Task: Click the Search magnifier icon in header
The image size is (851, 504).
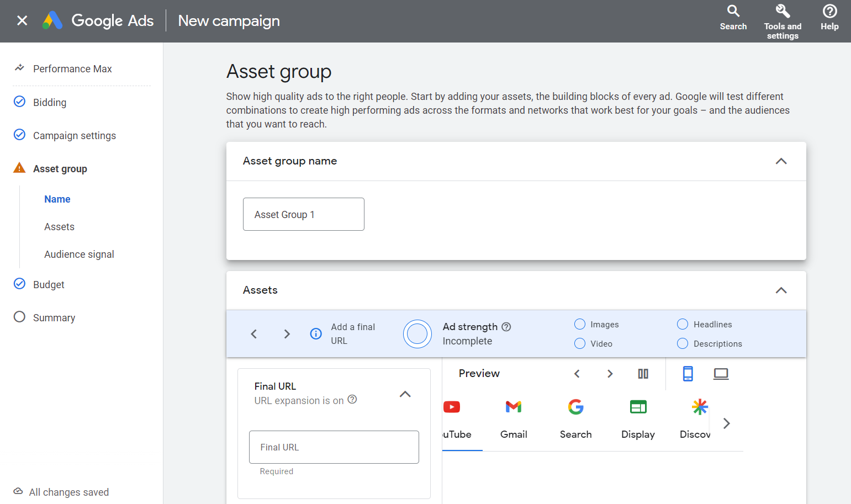Action: tap(733, 11)
